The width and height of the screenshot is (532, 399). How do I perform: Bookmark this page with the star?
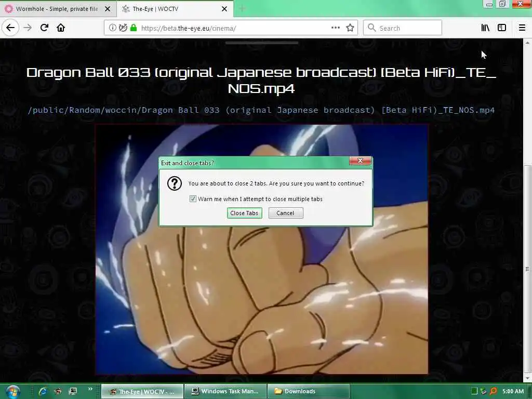click(350, 28)
